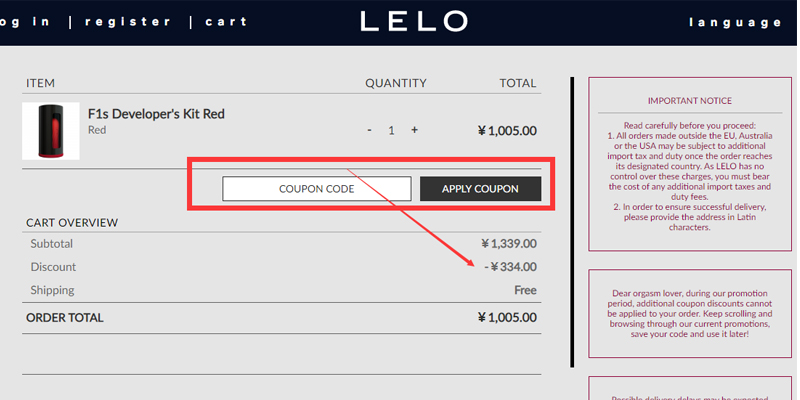800x400 pixels.
Task: Click the item price ¥1,005.00 in product row
Action: [507, 130]
